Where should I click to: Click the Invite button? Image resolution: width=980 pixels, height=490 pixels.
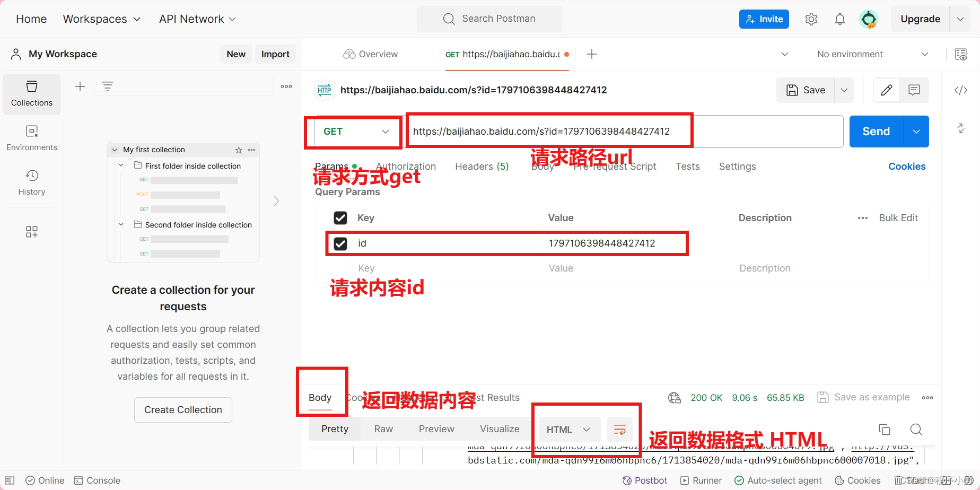[x=764, y=19]
